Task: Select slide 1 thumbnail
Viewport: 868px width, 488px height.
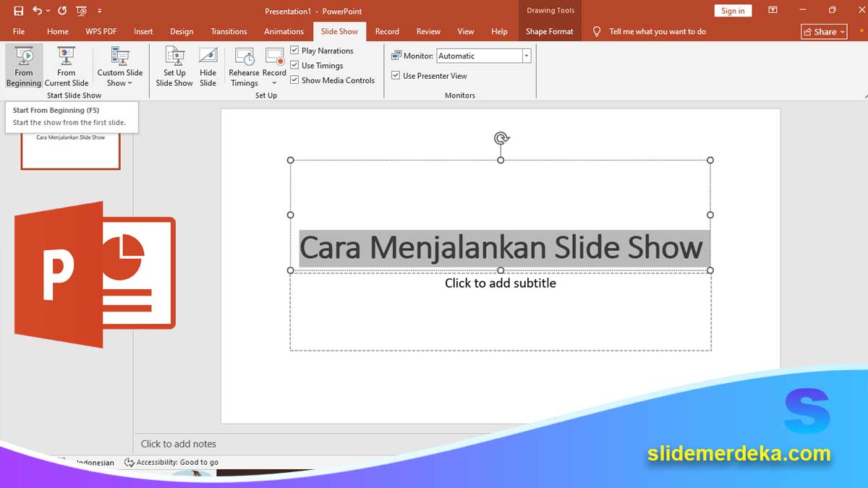Action: pos(71,150)
